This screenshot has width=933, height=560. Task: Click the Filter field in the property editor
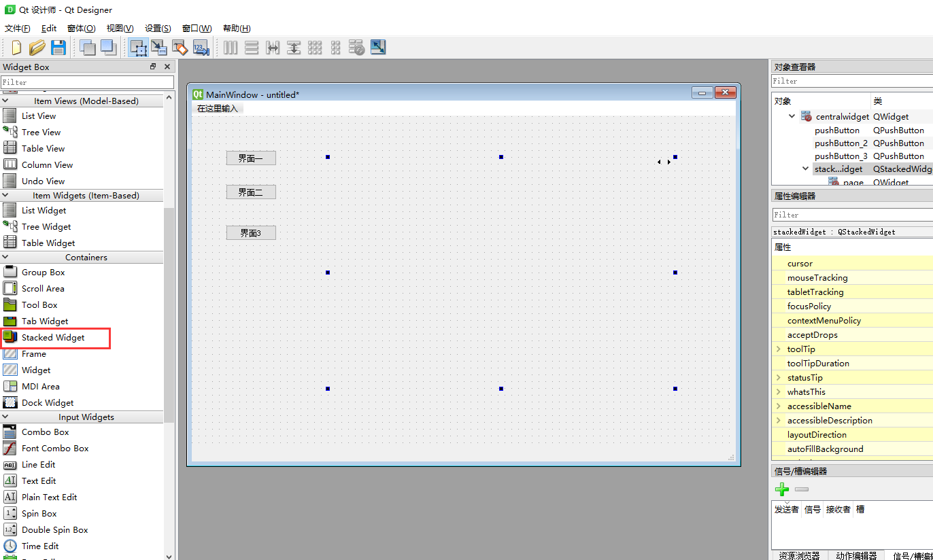click(851, 214)
